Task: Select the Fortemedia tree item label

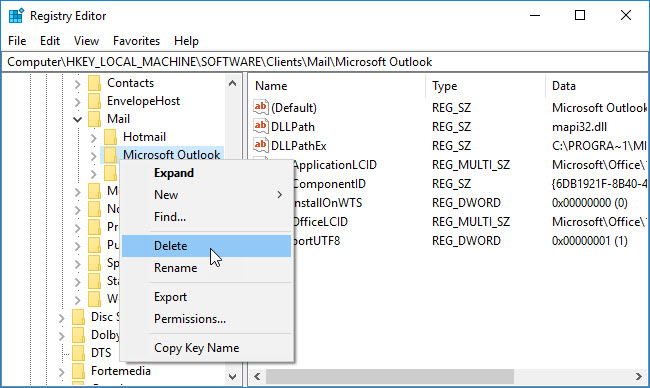Action: (121, 371)
